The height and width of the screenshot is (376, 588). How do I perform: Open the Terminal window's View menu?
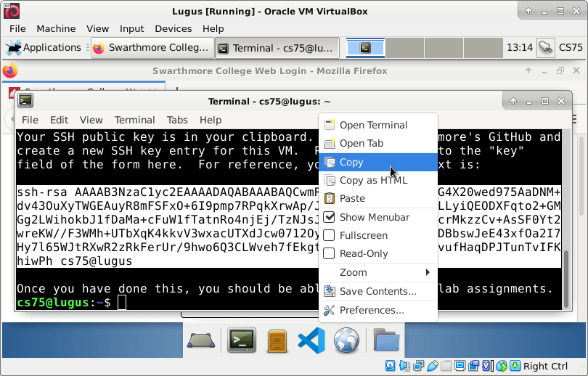pos(91,120)
